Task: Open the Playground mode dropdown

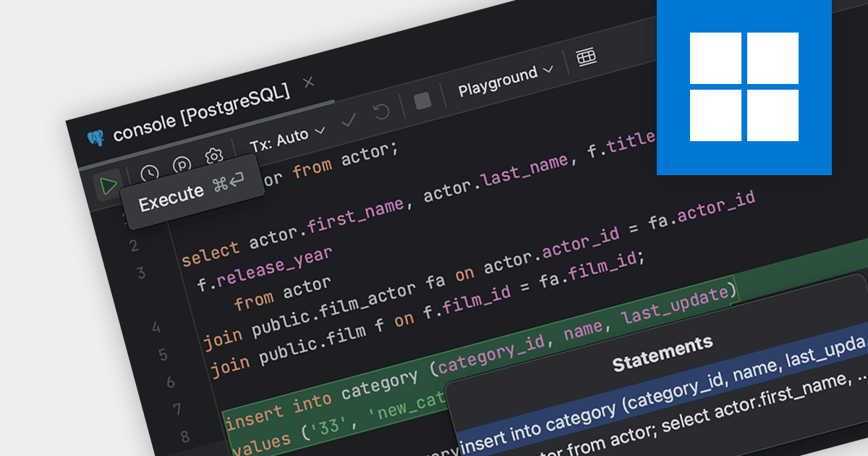Action: click(506, 80)
